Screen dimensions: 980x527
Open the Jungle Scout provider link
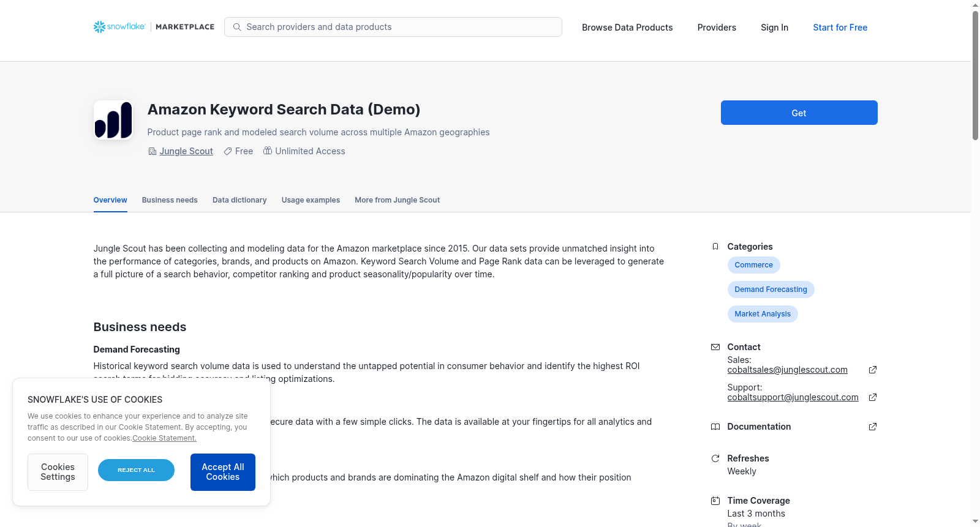point(186,151)
